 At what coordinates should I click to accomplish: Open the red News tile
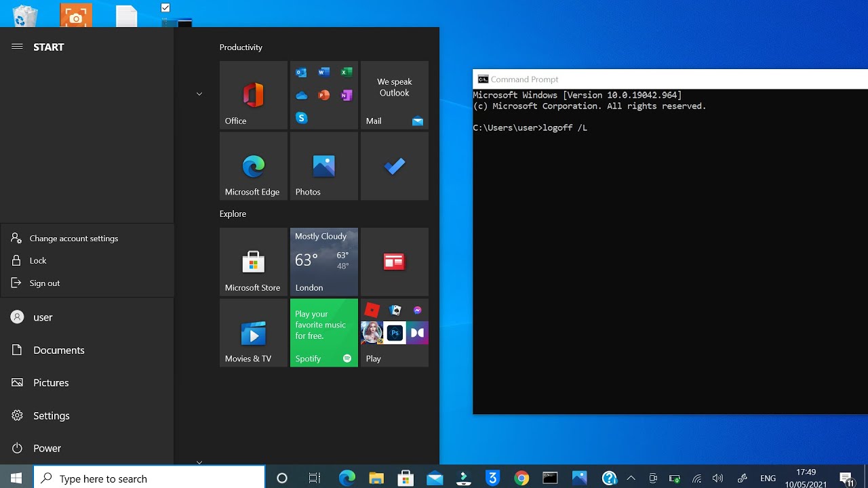[x=395, y=262]
